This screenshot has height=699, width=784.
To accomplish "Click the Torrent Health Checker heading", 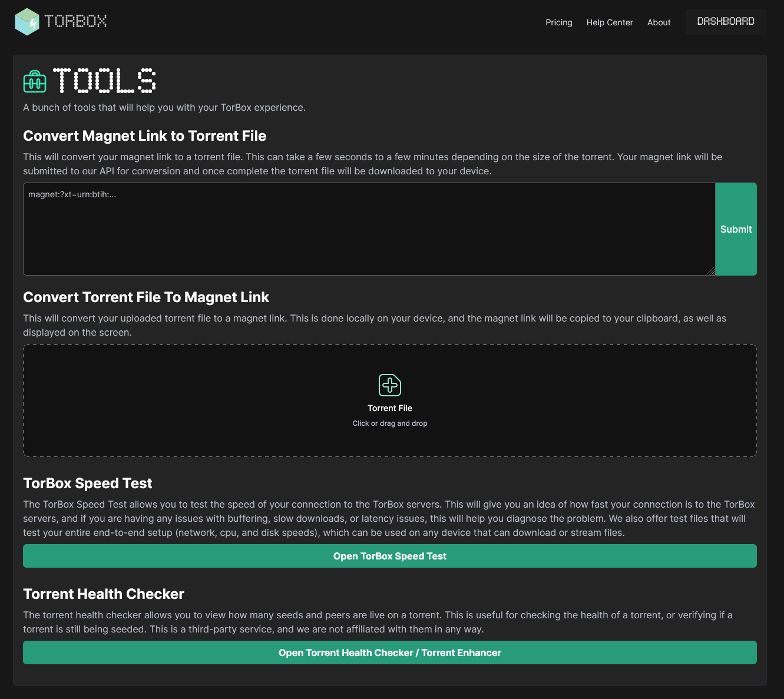I will pyautogui.click(x=104, y=594).
